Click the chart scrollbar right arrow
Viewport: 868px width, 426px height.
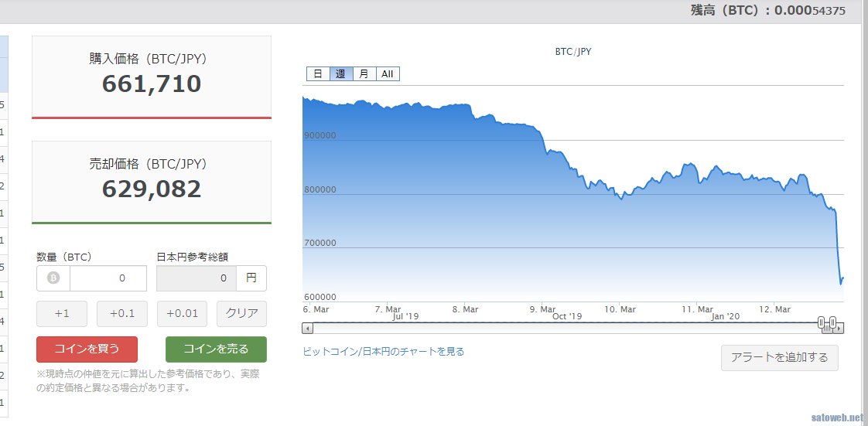839,328
